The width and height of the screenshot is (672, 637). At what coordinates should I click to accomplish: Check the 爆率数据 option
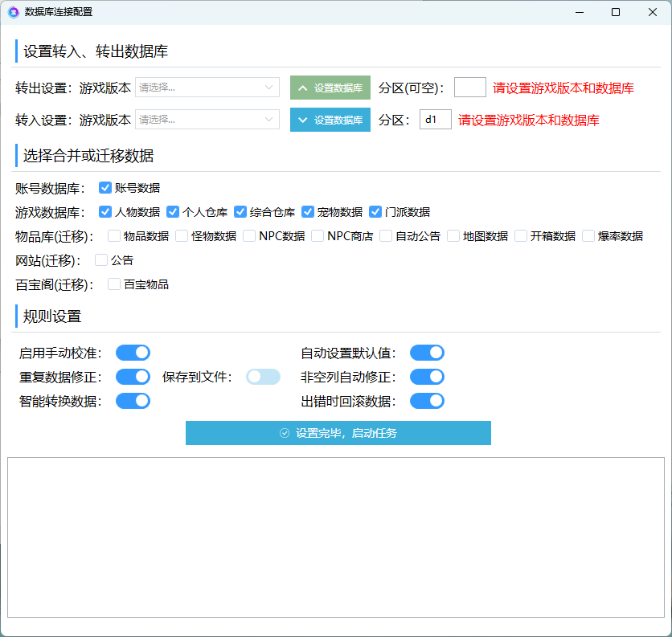click(588, 236)
